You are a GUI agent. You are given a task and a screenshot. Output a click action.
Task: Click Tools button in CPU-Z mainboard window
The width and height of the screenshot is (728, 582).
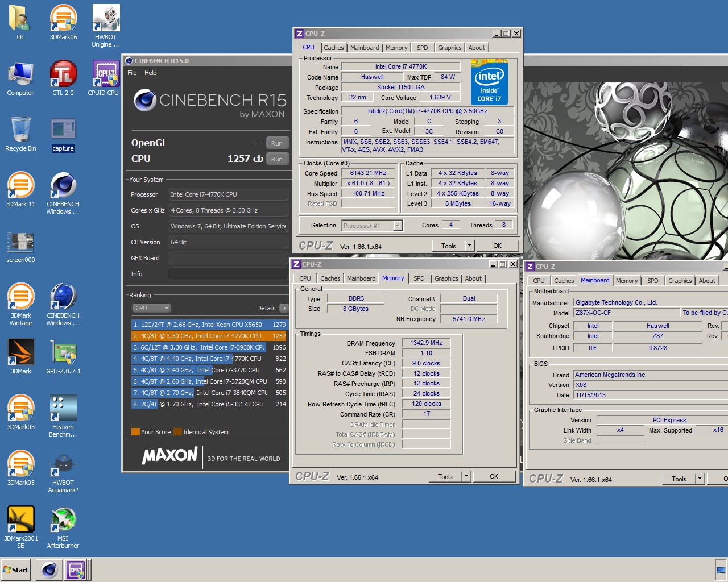(x=679, y=479)
